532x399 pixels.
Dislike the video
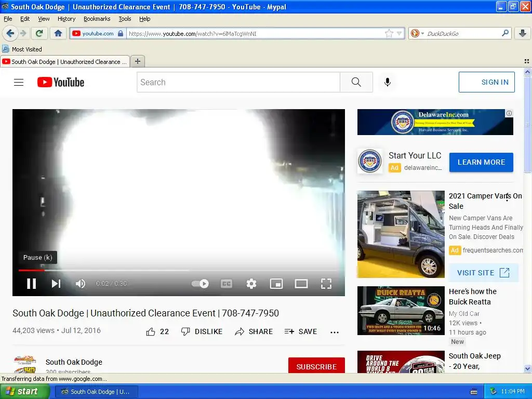click(202, 332)
